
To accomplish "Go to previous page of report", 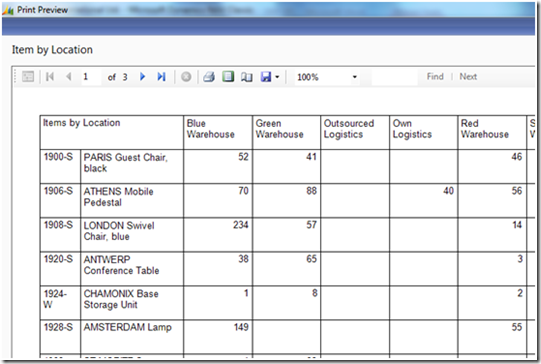I will coord(69,77).
